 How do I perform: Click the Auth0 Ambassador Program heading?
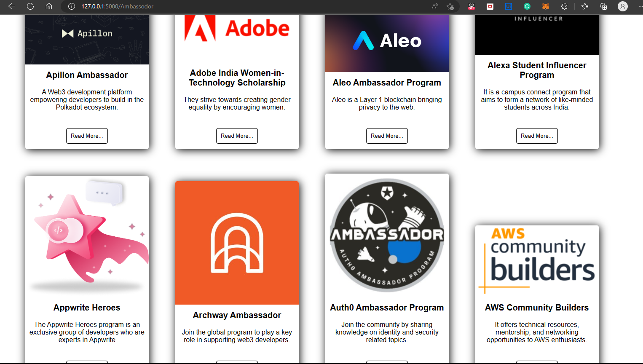[387, 308]
